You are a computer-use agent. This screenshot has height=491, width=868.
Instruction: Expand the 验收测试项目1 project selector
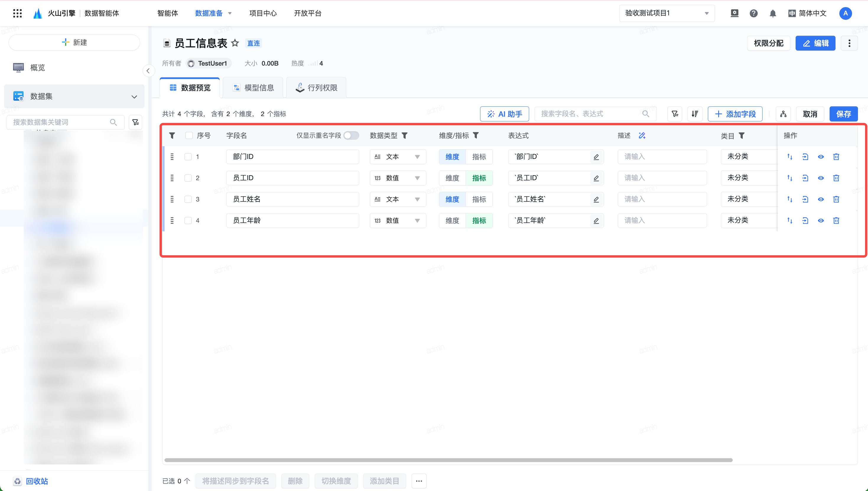coord(666,14)
